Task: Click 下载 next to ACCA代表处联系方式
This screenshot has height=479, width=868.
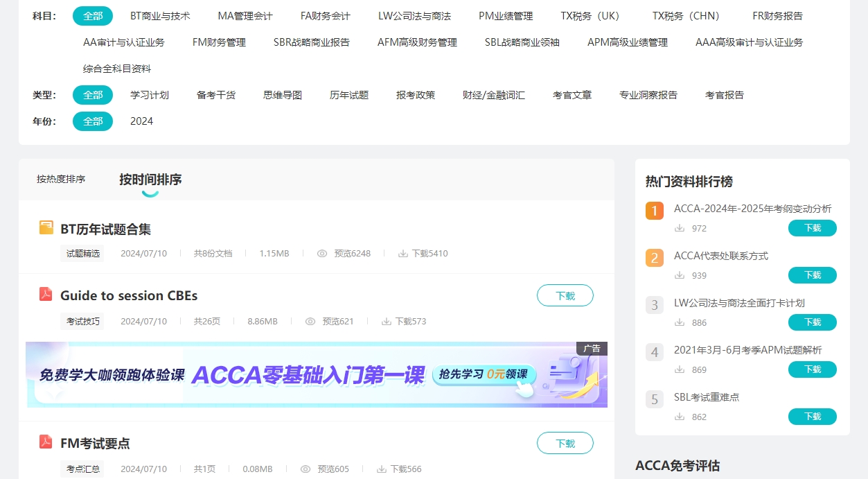Action: point(812,275)
